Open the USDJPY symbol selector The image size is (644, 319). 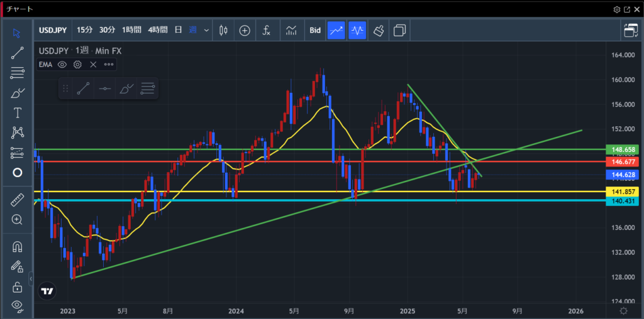click(53, 30)
